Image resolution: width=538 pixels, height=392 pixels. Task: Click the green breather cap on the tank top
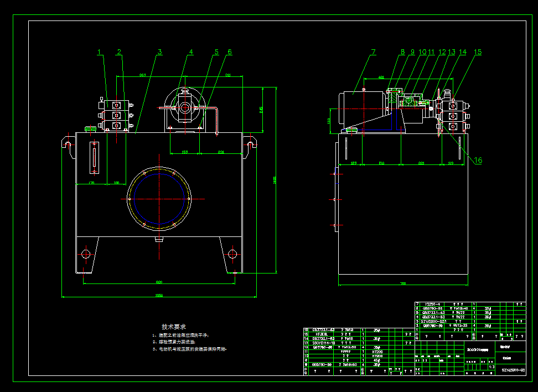pos(91,128)
